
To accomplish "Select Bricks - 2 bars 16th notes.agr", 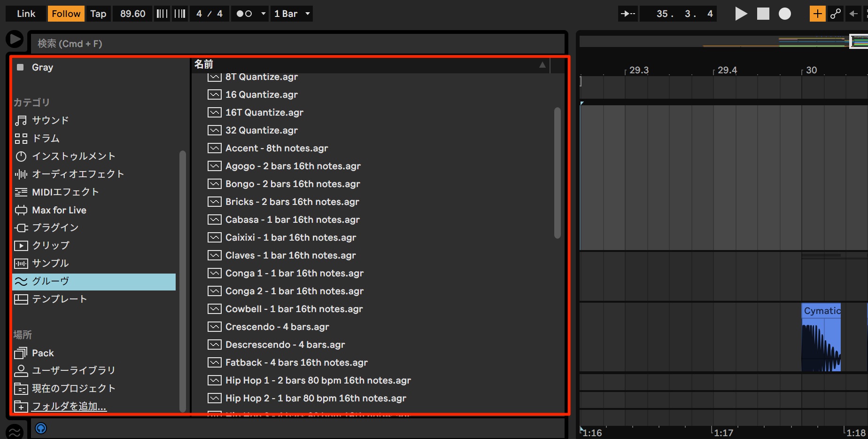I will click(292, 202).
